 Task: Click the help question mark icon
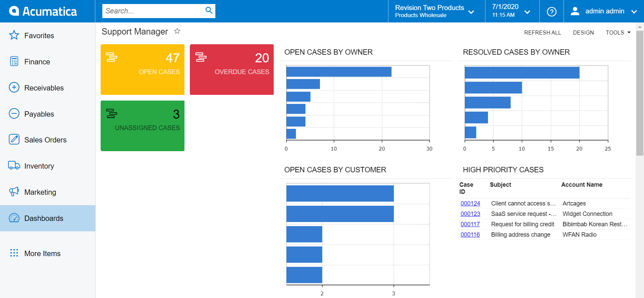[x=551, y=11]
